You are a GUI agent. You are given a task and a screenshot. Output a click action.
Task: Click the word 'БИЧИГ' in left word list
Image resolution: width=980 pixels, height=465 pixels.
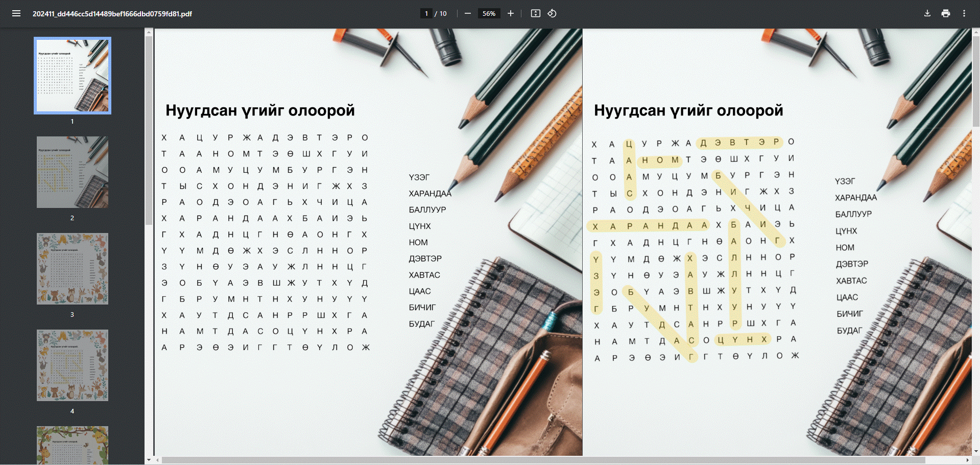[x=422, y=308]
